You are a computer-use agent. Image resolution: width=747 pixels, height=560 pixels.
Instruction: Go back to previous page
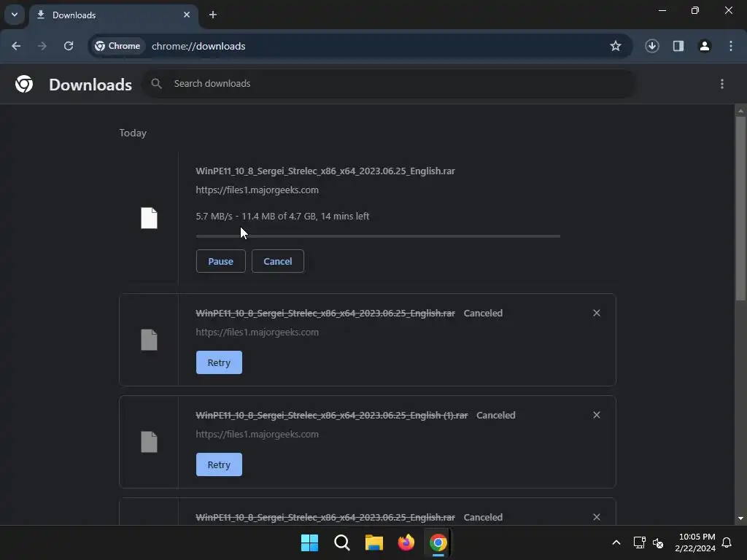click(16, 46)
